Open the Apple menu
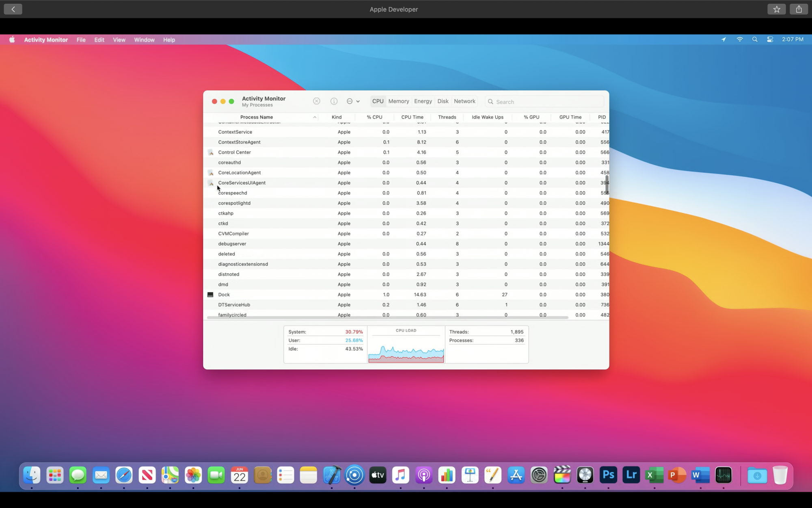The height and width of the screenshot is (508, 812). (x=12, y=39)
